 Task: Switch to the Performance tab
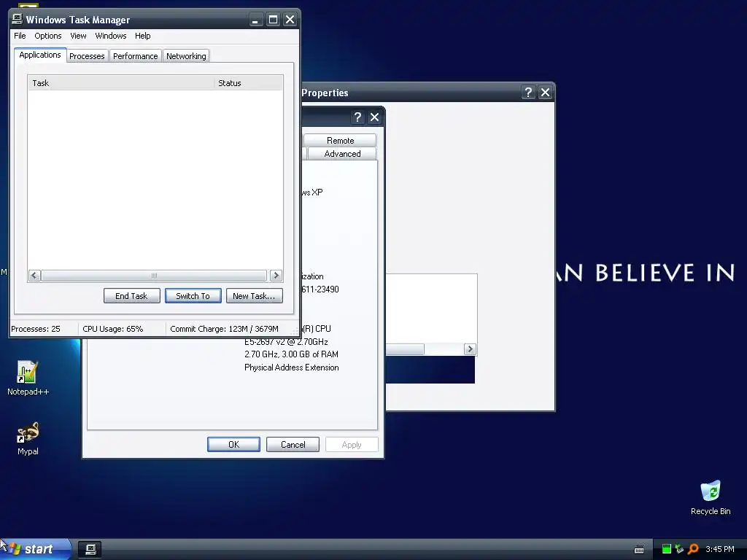click(x=135, y=56)
